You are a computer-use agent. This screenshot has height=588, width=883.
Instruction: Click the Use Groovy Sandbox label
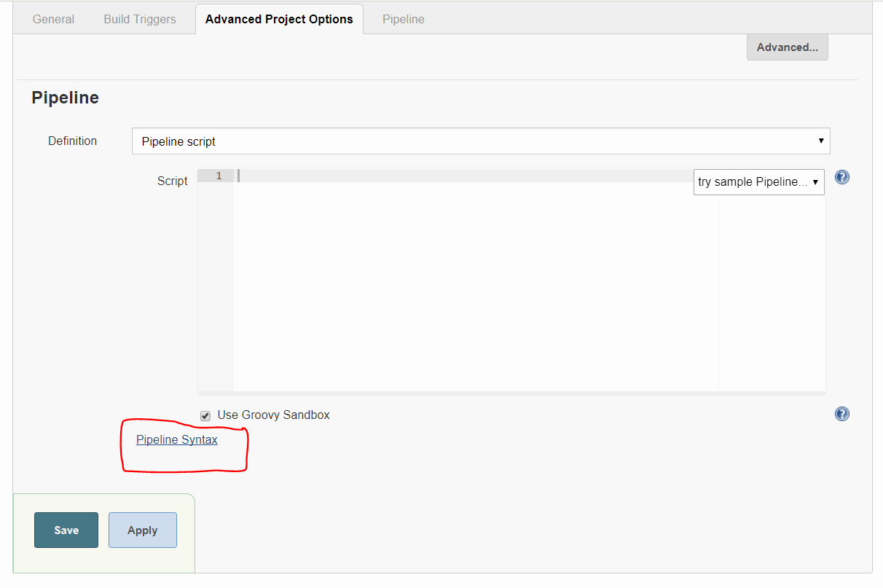(273, 415)
